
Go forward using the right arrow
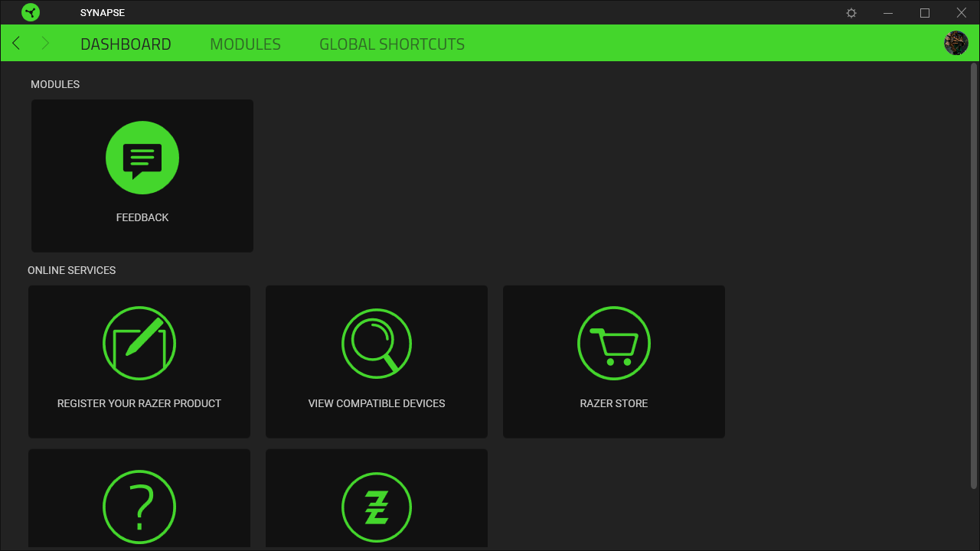[x=44, y=43]
